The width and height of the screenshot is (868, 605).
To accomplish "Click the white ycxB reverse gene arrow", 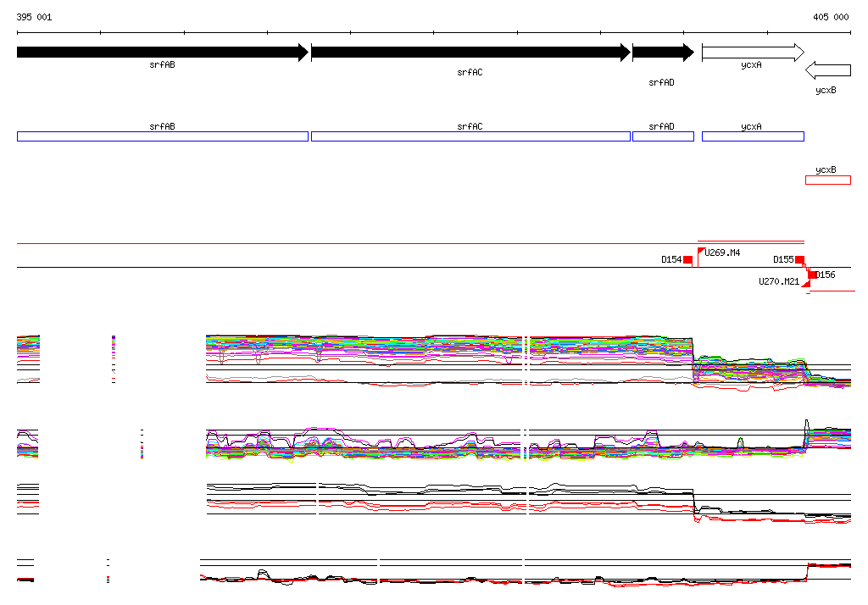I will [828, 70].
